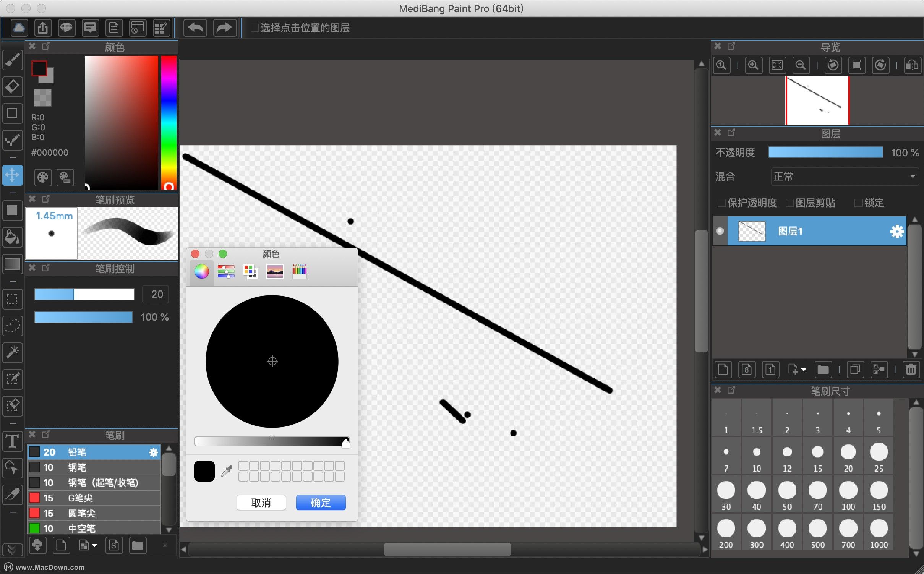Select G笔尖 brush
The width and height of the screenshot is (924, 574).
pyautogui.click(x=94, y=498)
